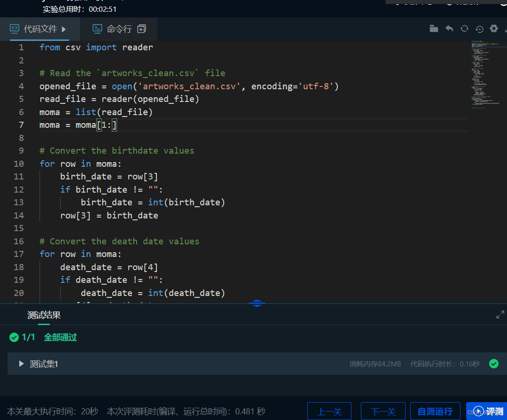
Task: Expand the 测试集1 results entry
Action: [21, 363]
